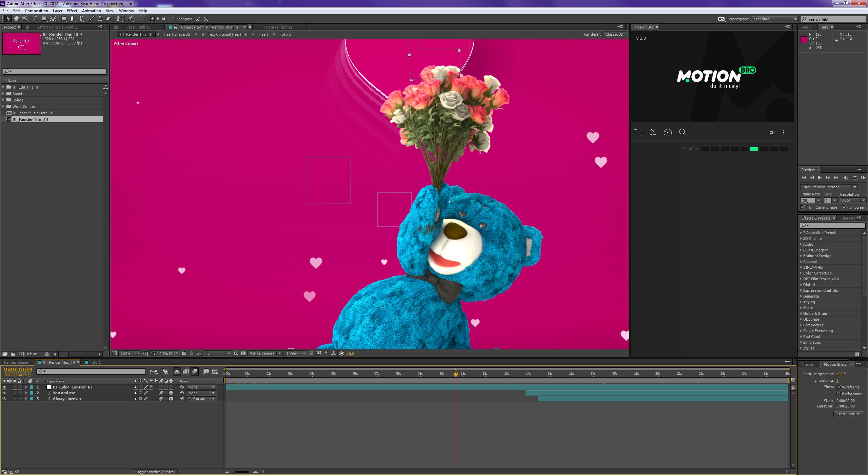This screenshot has width=868, height=475.
Task: Switch to the Render Queue tab
Action: click(16, 362)
